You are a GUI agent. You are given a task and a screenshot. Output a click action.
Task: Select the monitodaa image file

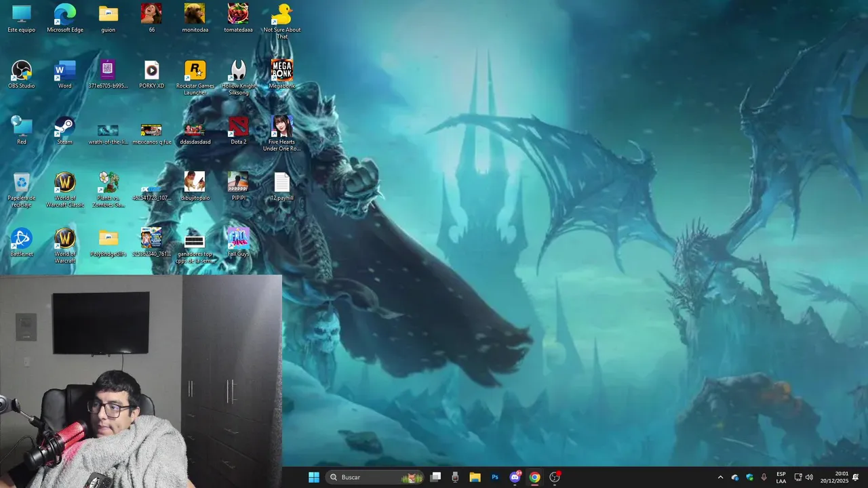coord(195,18)
